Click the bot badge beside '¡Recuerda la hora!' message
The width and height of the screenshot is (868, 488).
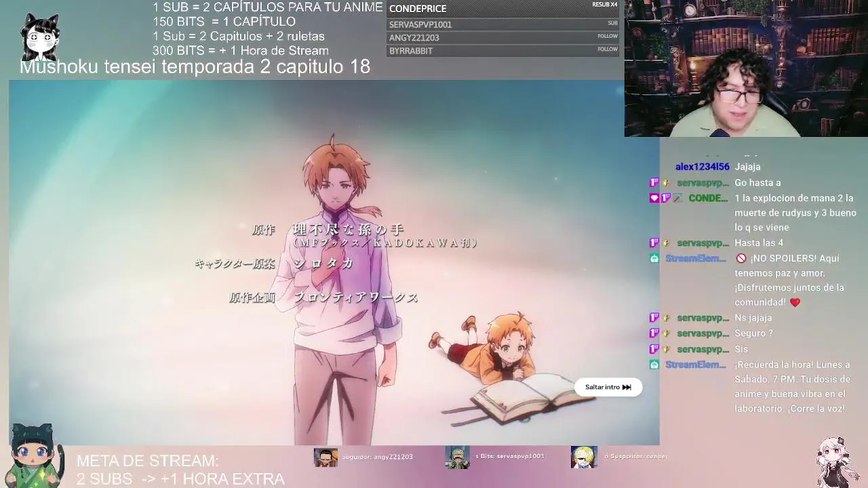coord(654,365)
